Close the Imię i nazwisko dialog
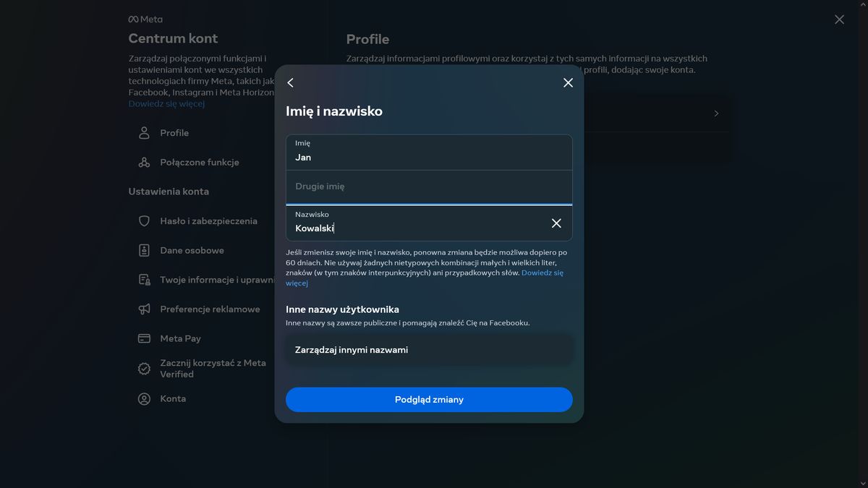 (x=568, y=82)
